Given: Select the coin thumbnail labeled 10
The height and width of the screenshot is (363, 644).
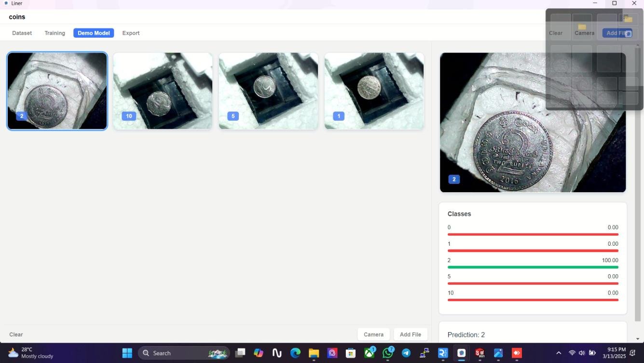Looking at the screenshot, I should click(x=163, y=91).
